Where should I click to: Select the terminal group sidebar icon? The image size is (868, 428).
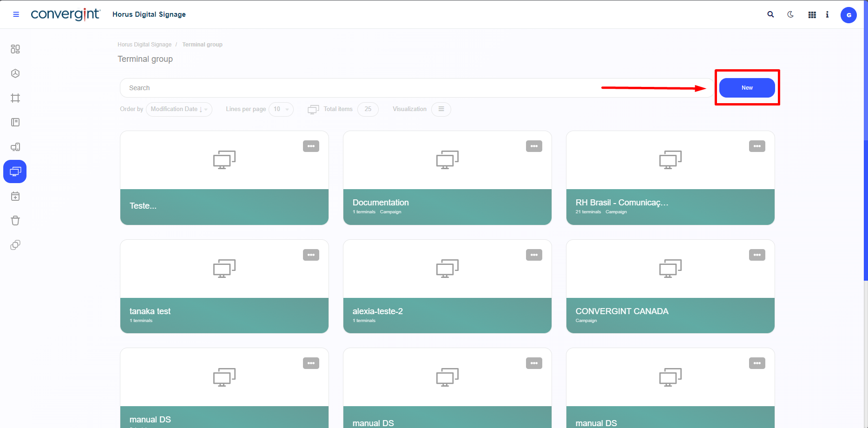click(x=15, y=171)
